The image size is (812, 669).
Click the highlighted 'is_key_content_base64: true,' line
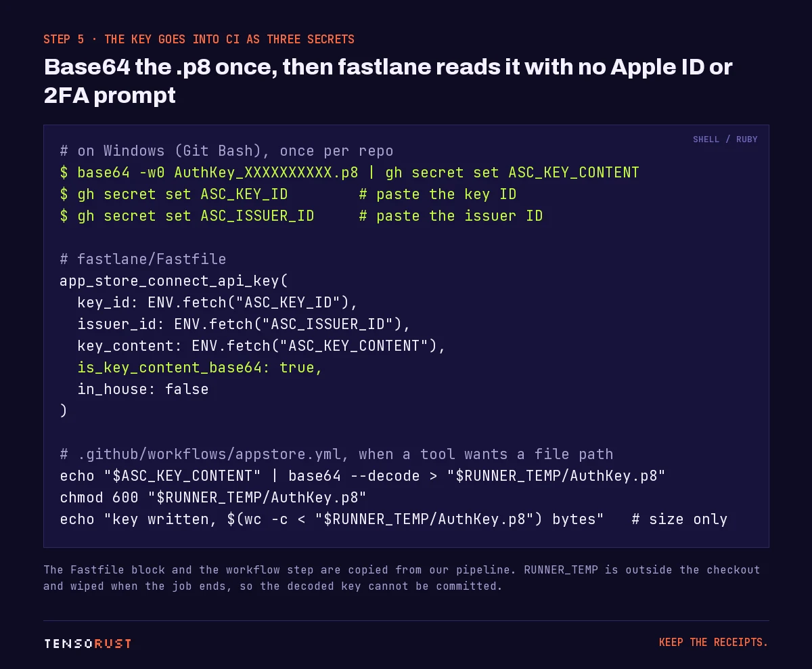[x=200, y=368]
